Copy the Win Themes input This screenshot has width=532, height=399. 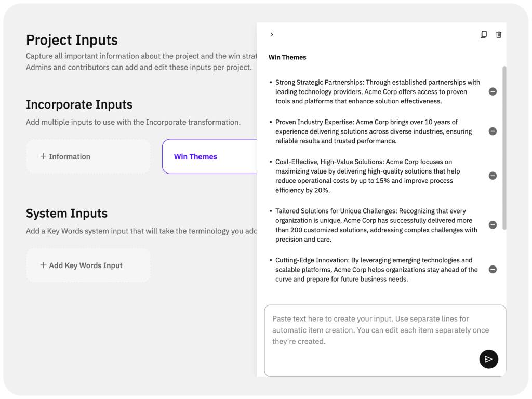(x=484, y=35)
